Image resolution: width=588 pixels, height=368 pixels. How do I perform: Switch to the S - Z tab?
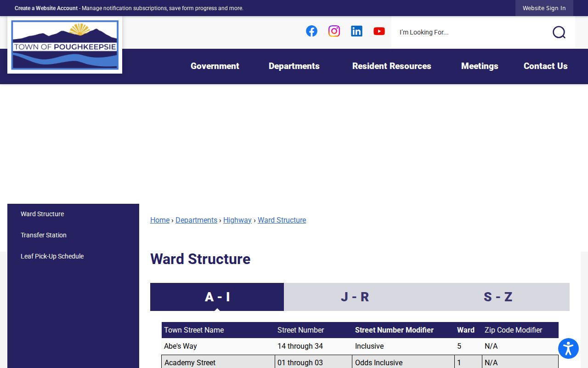point(498,297)
